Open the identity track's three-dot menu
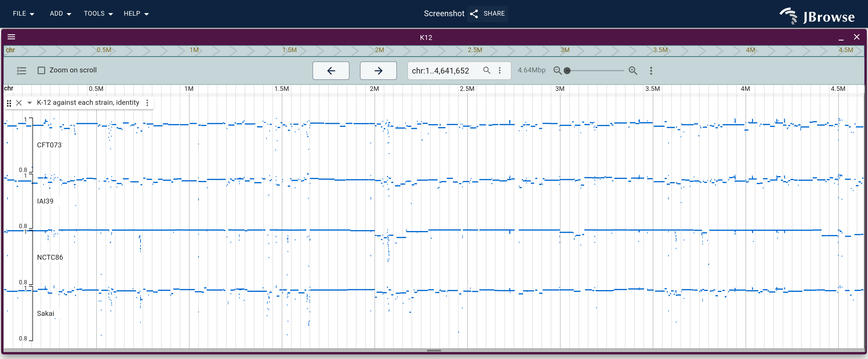 tap(147, 103)
